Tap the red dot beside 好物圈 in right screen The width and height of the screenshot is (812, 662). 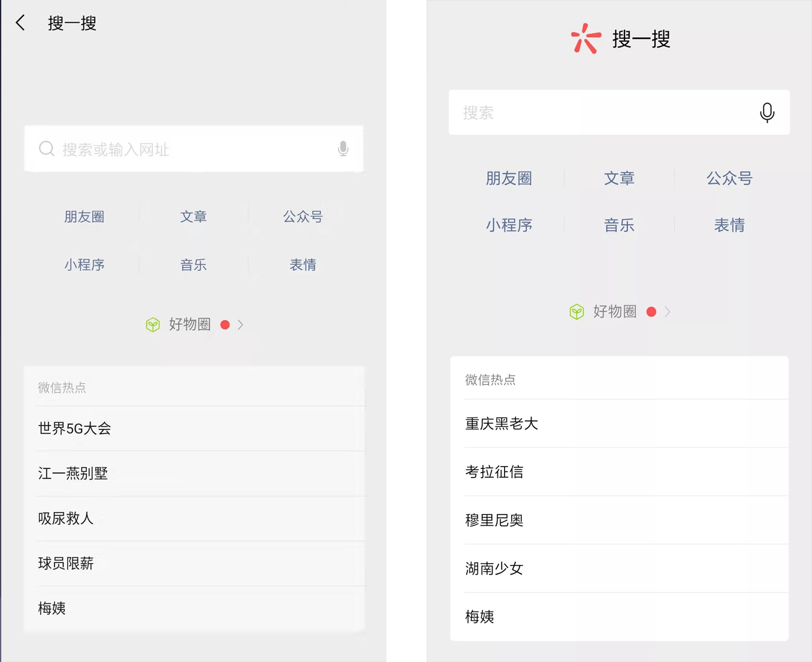click(651, 312)
